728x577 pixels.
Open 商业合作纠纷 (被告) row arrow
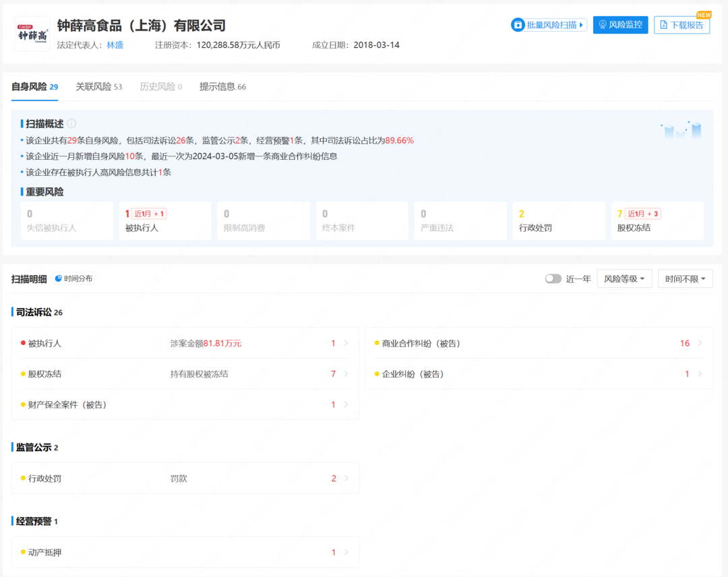[700, 343]
